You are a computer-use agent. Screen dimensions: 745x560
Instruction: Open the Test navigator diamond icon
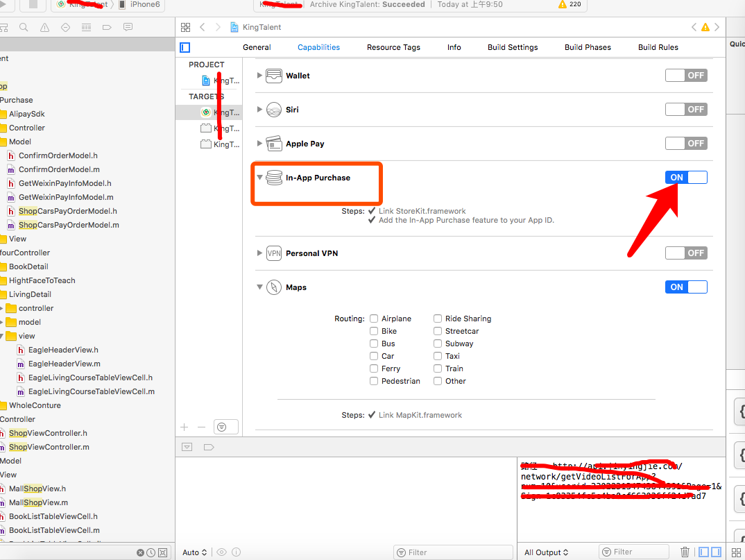tap(66, 27)
